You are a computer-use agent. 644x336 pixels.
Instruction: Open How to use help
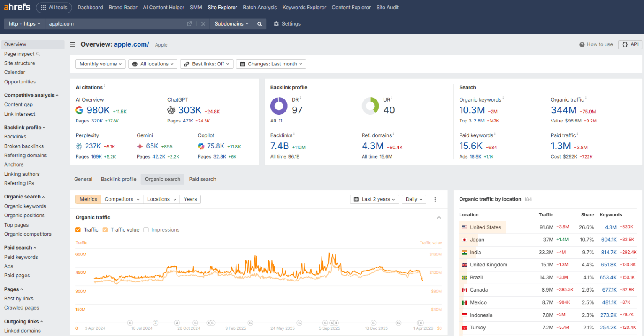tap(596, 44)
